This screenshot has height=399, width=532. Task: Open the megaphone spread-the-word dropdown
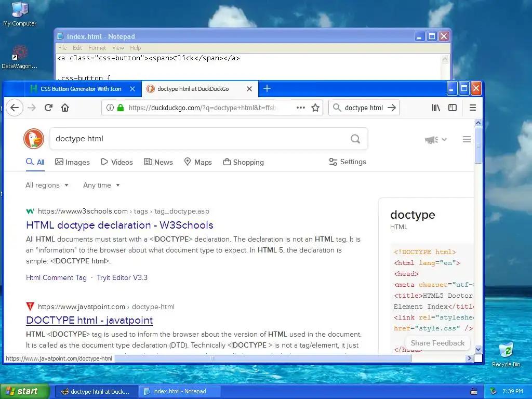pos(436,139)
